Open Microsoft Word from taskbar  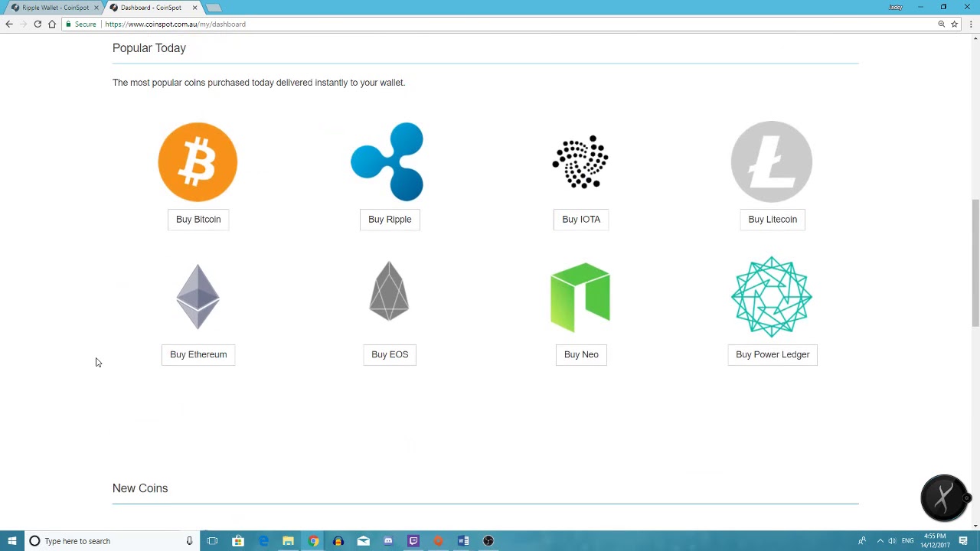click(463, 541)
